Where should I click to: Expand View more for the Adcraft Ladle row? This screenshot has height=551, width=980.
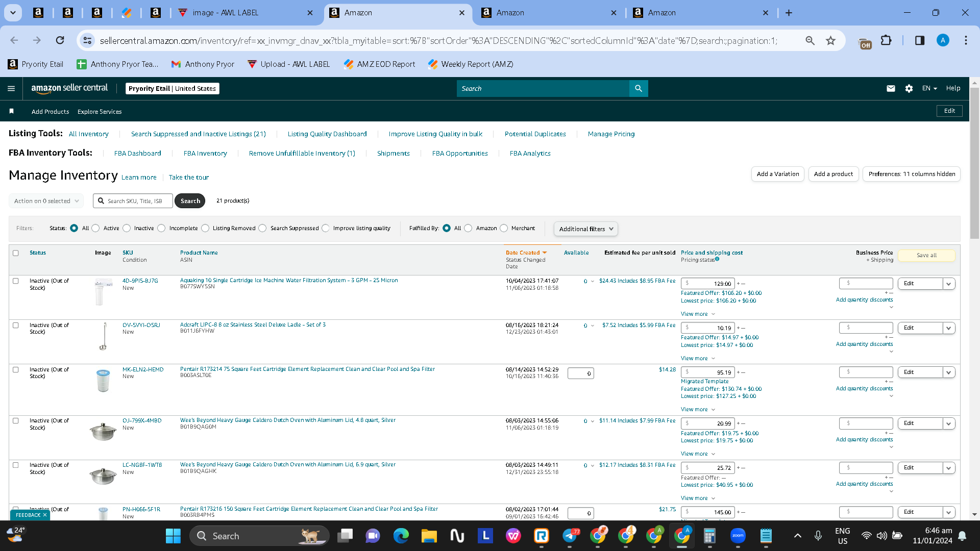[698, 359]
